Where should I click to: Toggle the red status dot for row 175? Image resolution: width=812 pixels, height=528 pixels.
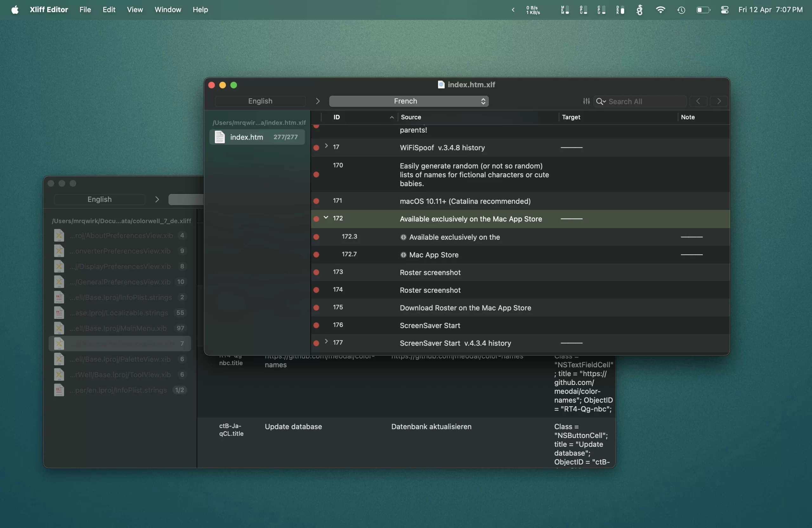point(316,308)
